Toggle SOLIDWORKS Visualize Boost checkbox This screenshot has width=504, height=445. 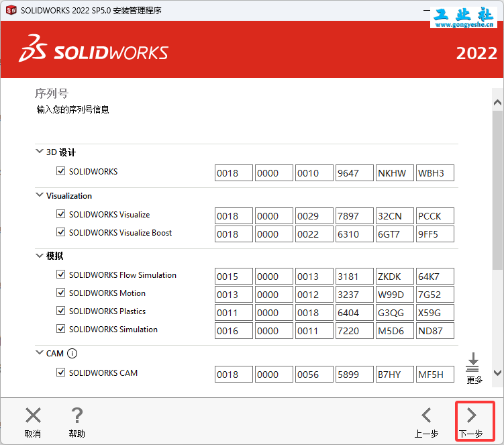pos(60,232)
